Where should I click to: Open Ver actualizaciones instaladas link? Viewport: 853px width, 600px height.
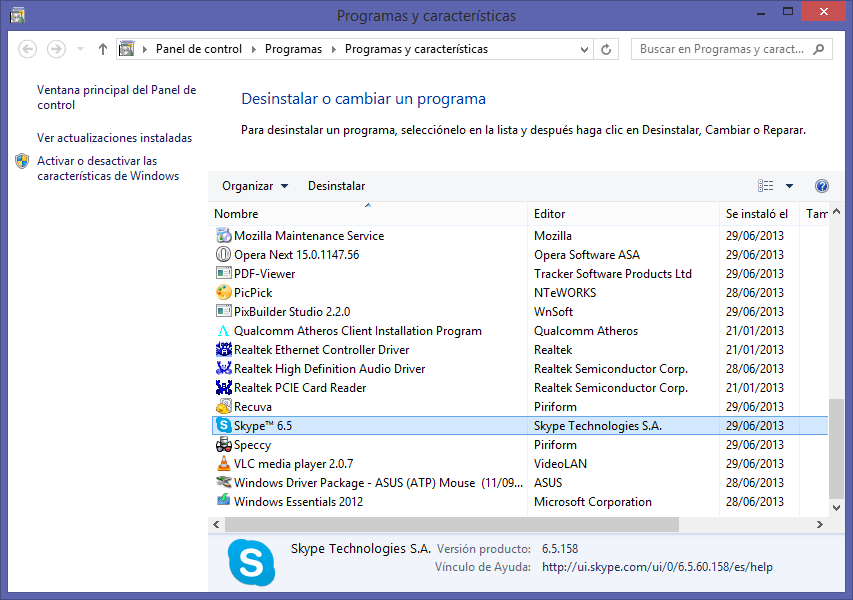click(x=114, y=138)
